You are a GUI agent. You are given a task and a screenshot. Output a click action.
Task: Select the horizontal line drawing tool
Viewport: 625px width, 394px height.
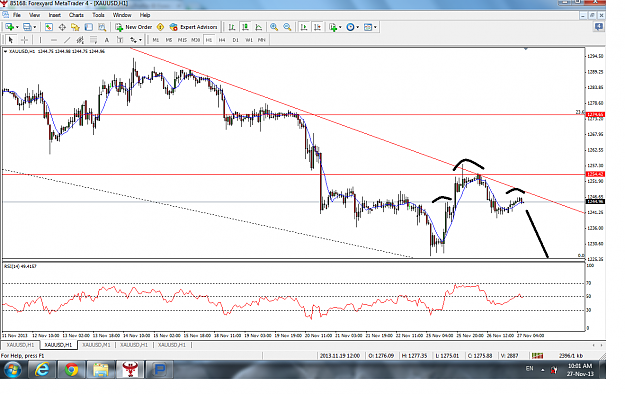[54, 40]
